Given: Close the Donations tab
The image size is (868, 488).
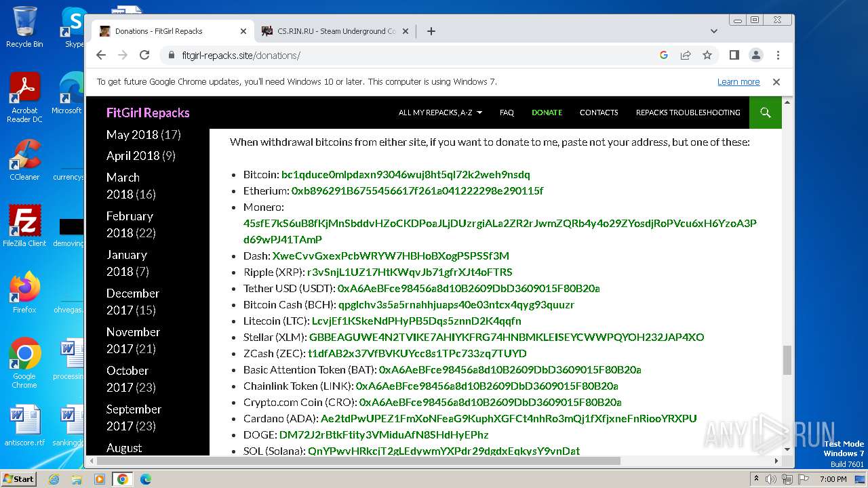Looking at the screenshot, I should [243, 31].
